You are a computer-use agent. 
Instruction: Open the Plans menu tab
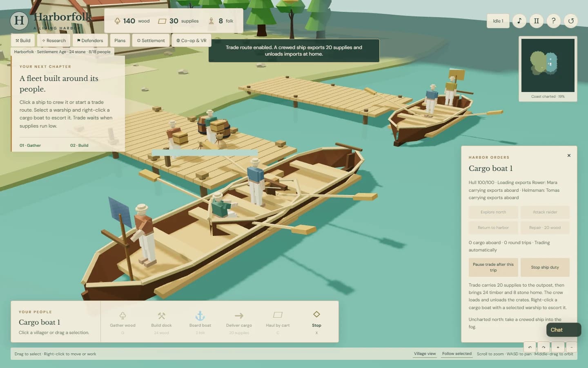pyautogui.click(x=120, y=40)
